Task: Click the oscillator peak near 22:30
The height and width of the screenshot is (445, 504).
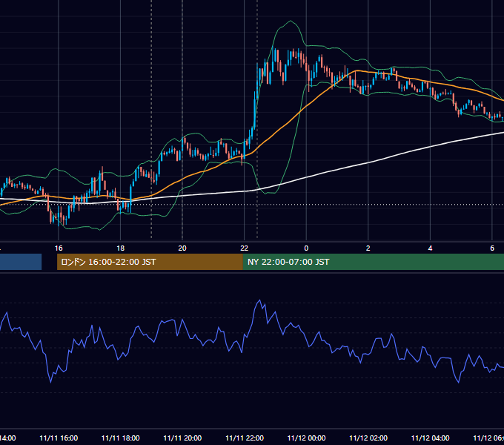Action: [259, 300]
